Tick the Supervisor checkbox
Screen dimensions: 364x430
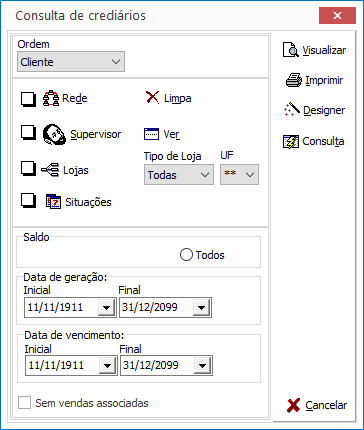click(28, 132)
